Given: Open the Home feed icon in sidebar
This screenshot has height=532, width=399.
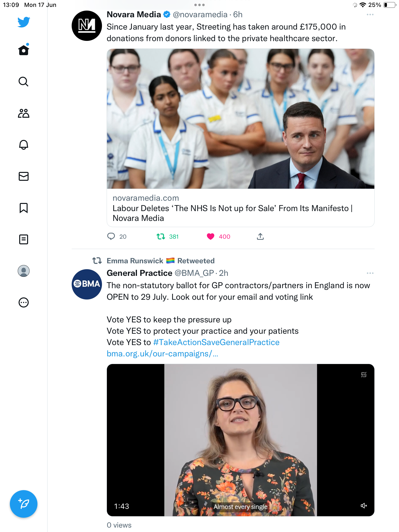Looking at the screenshot, I should [24, 50].
